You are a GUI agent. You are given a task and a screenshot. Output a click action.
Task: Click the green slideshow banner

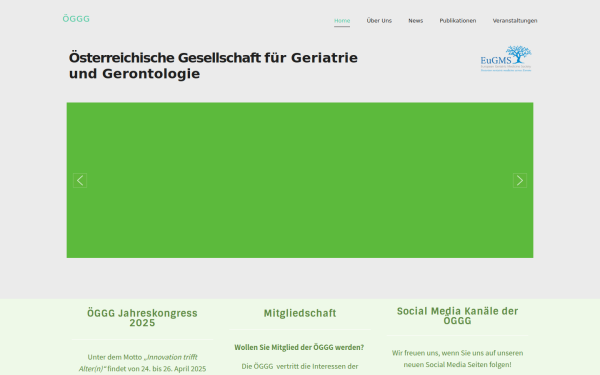coord(300,180)
